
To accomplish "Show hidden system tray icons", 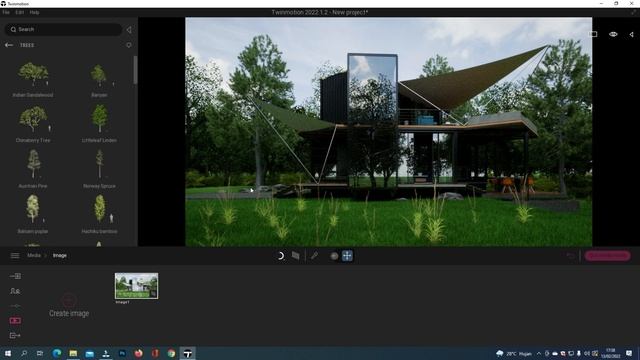I will point(539,353).
